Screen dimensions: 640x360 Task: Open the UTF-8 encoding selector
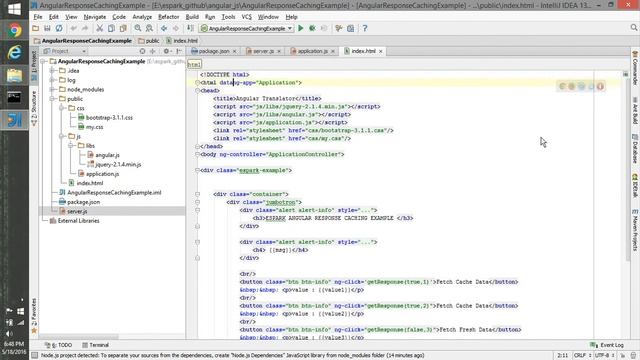point(604,356)
